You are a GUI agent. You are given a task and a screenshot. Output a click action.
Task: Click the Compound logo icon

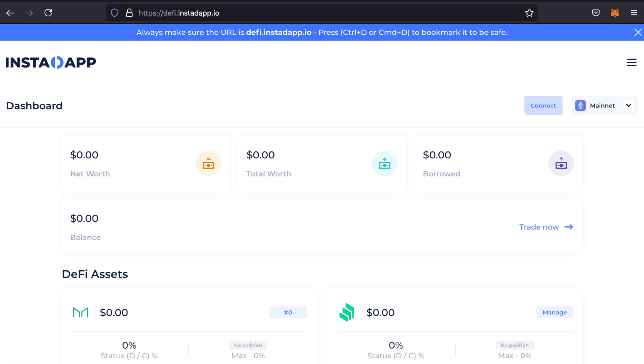coord(347,312)
